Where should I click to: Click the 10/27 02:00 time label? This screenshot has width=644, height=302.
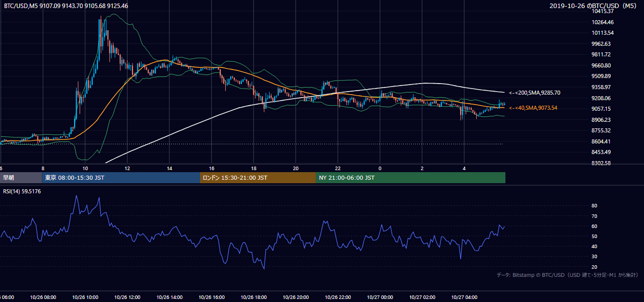pyautogui.click(x=422, y=297)
